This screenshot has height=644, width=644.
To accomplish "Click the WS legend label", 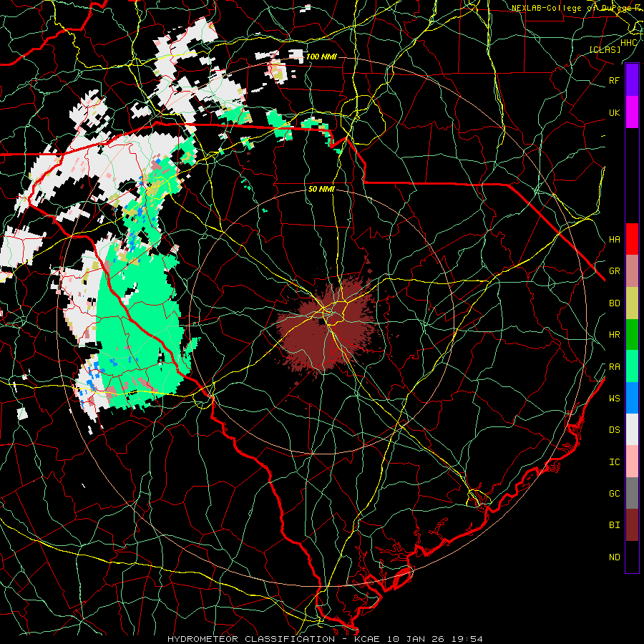I will pyautogui.click(x=614, y=398).
